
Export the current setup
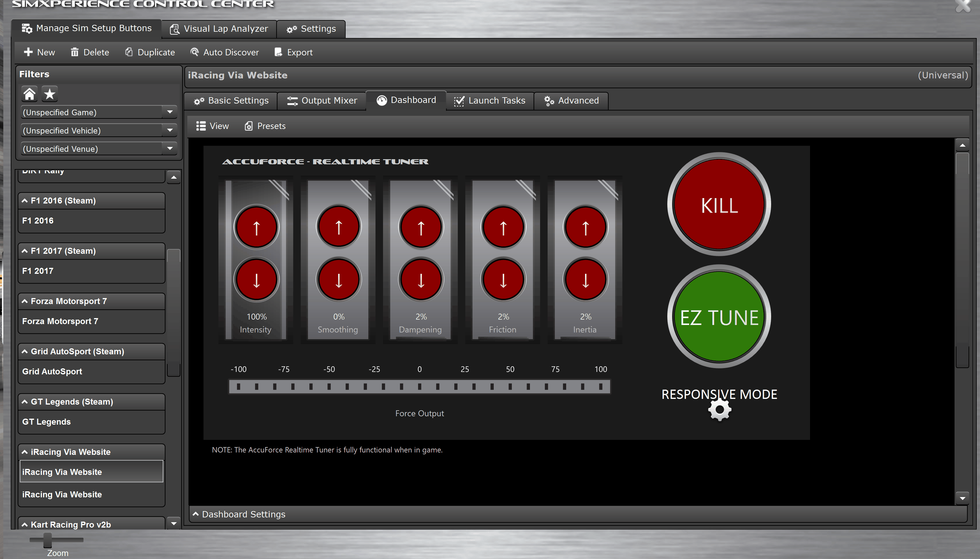tap(293, 52)
